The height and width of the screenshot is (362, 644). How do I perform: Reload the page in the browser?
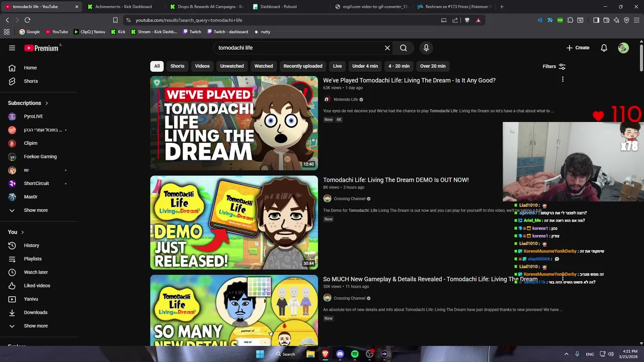[x=27, y=20]
